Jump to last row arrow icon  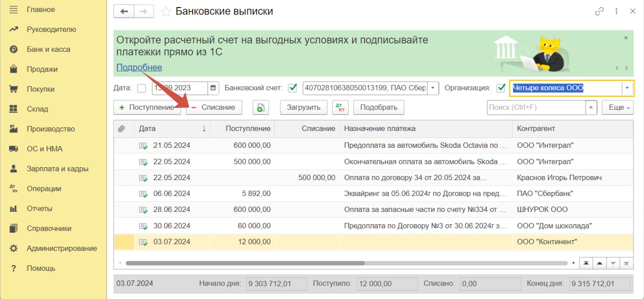626,263
